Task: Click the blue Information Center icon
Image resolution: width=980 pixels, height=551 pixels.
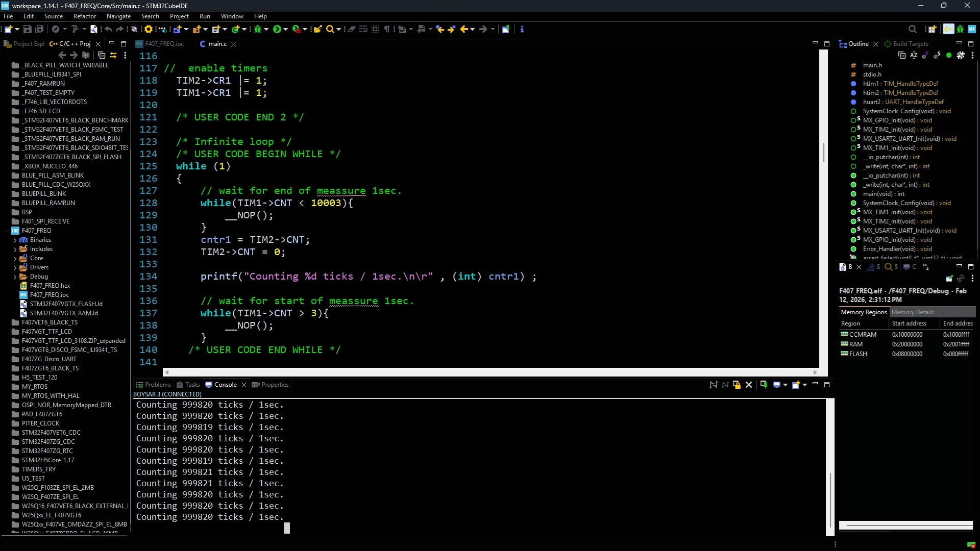Action: point(522,29)
